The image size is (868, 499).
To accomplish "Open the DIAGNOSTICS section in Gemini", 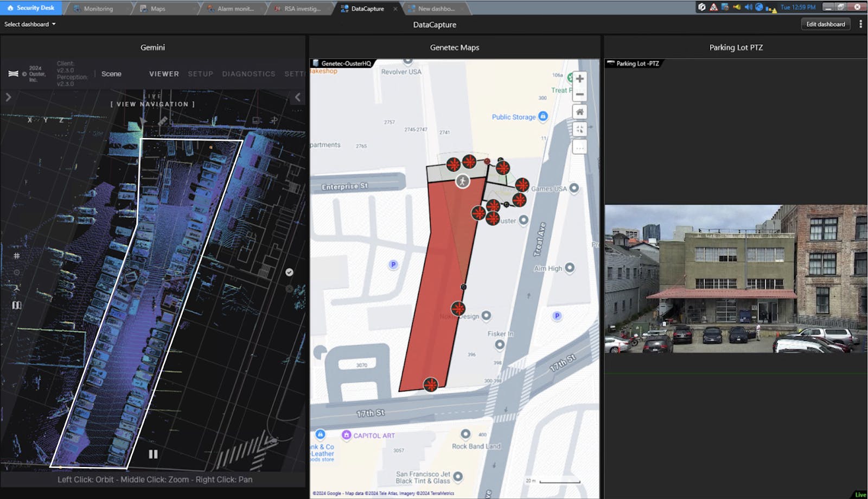I will pyautogui.click(x=248, y=74).
